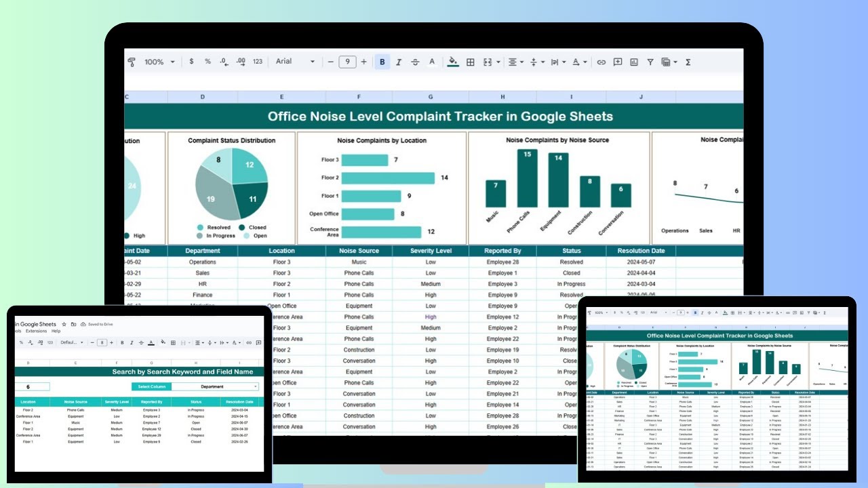
Task: Open the Help menu on the laptop
Action: 56,331
